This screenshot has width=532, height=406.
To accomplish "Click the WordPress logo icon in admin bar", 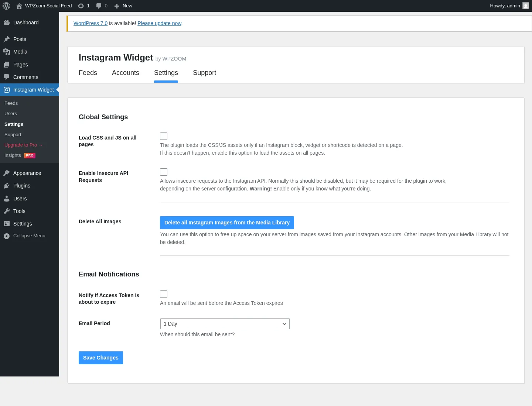I will coord(6,6).
